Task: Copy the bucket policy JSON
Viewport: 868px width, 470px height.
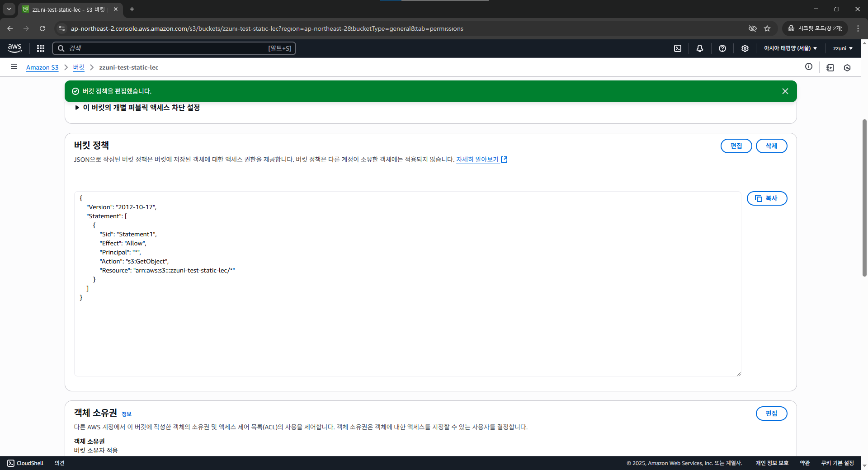Action: (767, 198)
